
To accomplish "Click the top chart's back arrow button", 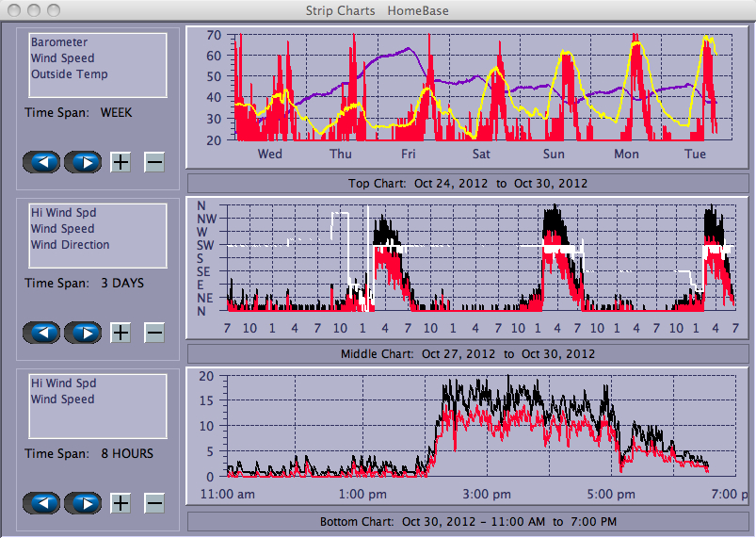I will pyautogui.click(x=42, y=161).
